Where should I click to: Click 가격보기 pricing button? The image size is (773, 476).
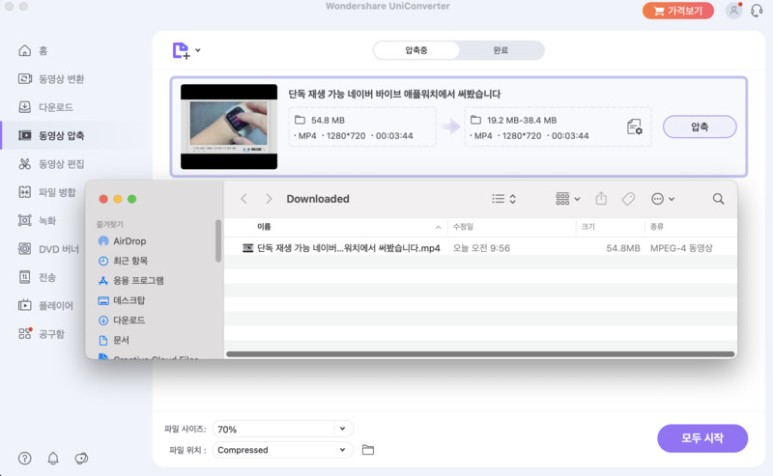point(678,10)
